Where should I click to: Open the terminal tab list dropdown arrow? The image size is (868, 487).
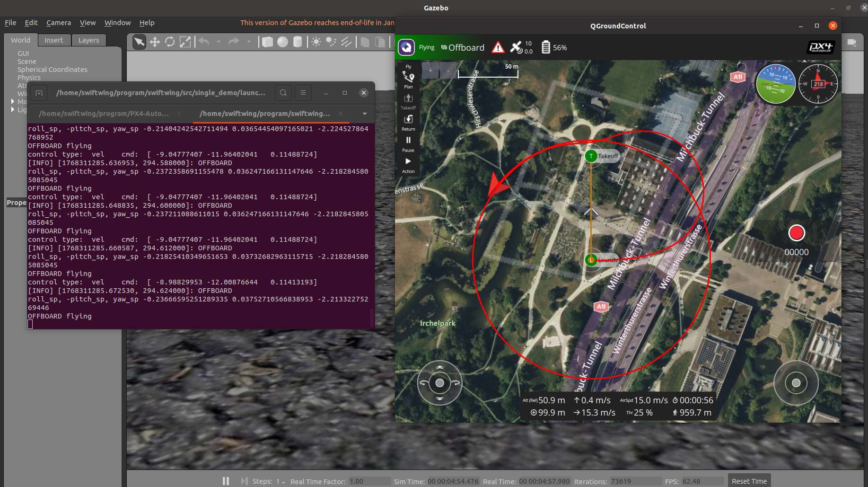click(364, 114)
